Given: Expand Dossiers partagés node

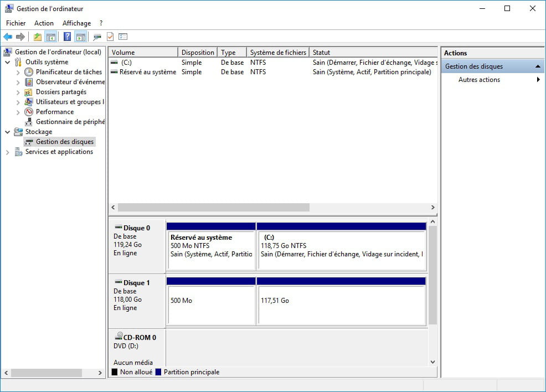Looking at the screenshot, I should coord(18,92).
